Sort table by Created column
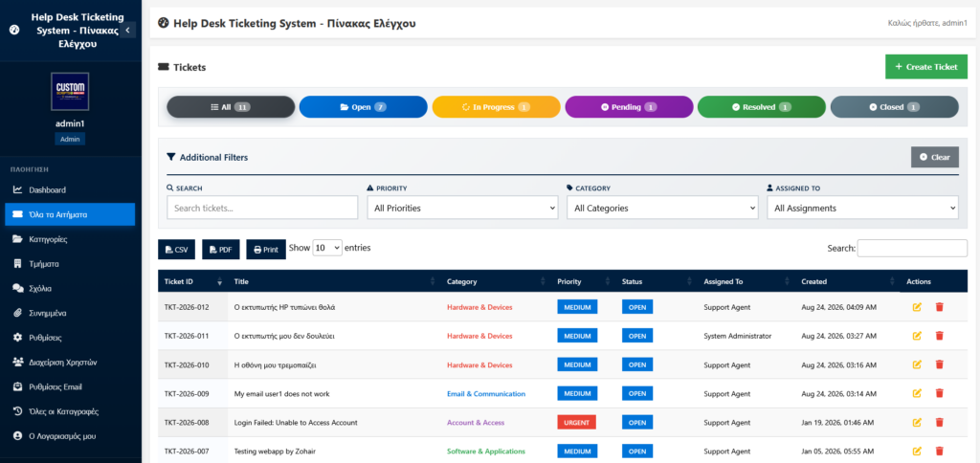 (848, 281)
